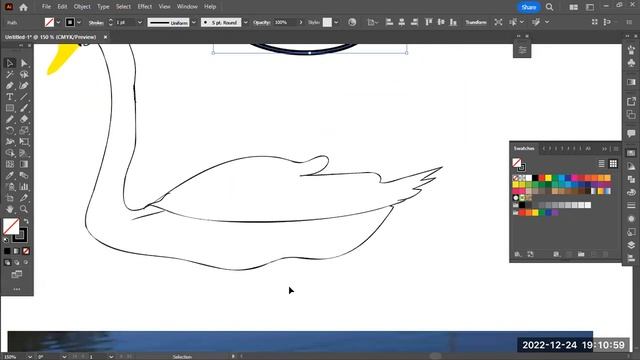The width and height of the screenshot is (640, 360).
Task: Open the Window menu
Action: click(187, 7)
